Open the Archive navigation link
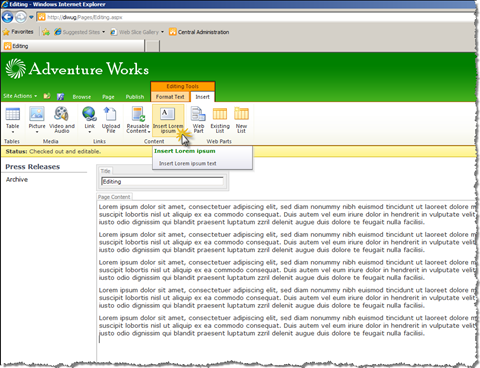Viewport: 480px width, 368px height. coord(17,179)
